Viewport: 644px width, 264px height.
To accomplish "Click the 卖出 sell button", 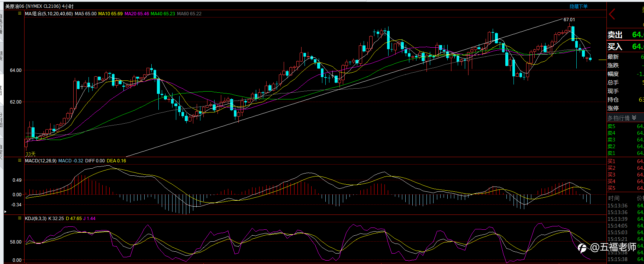I will (x=615, y=35).
